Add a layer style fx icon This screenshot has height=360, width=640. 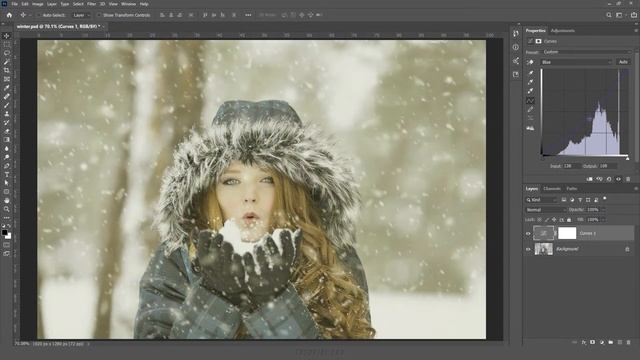click(x=584, y=342)
